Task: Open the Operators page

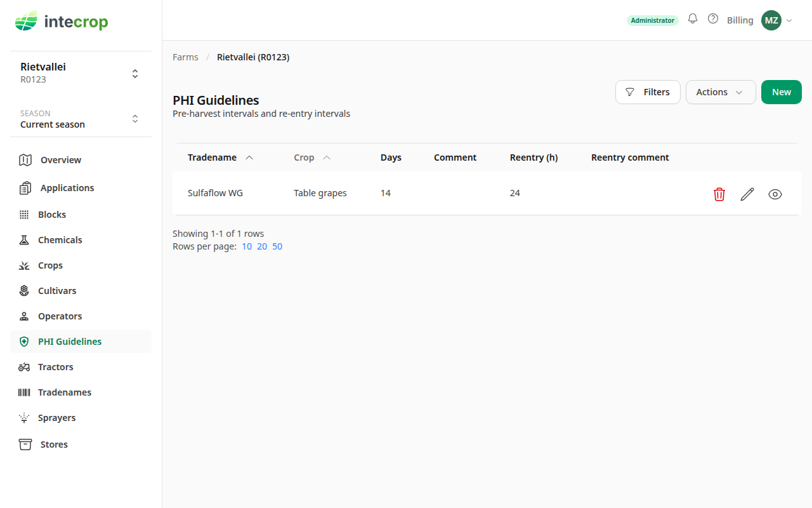Action: (x=81, y=316)
